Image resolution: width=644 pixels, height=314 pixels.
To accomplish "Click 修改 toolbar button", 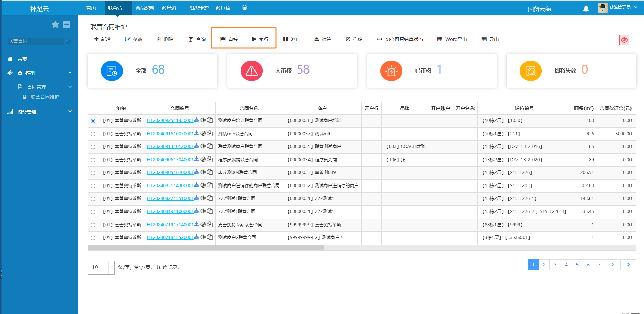I will (134, 39).
